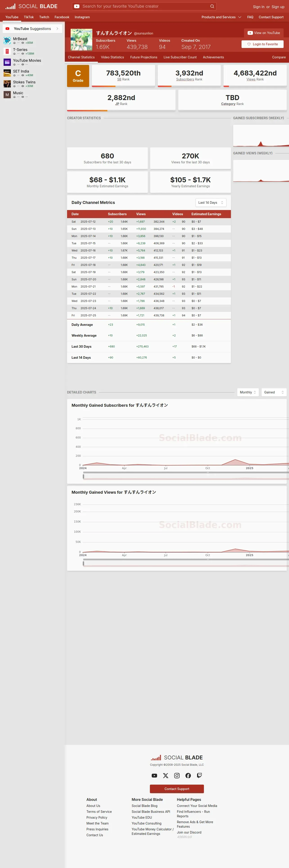Click footer YouTube social icon
289x868 pixels.
[x=154, y=776]
